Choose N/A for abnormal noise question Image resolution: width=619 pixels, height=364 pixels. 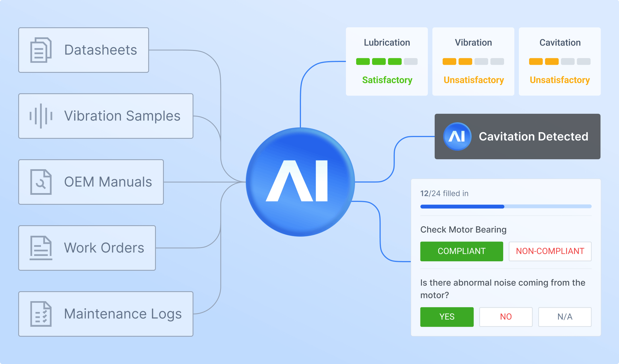point(565,317)
